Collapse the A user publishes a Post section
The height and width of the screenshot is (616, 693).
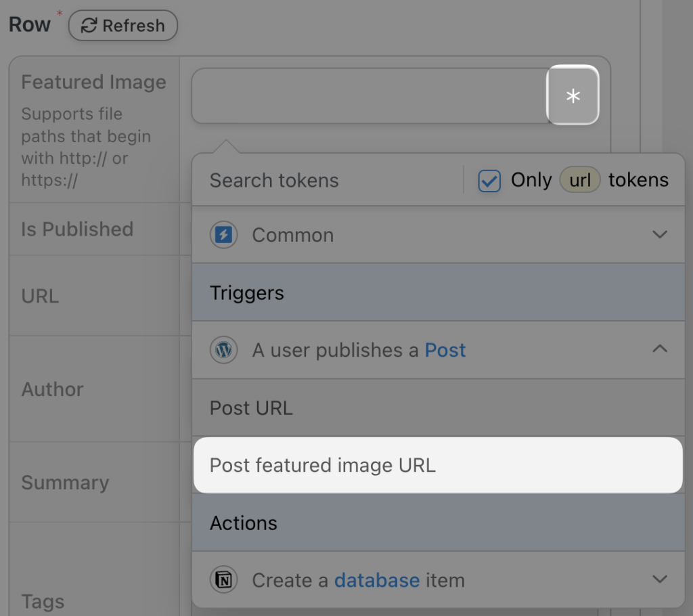coord(660,350)
